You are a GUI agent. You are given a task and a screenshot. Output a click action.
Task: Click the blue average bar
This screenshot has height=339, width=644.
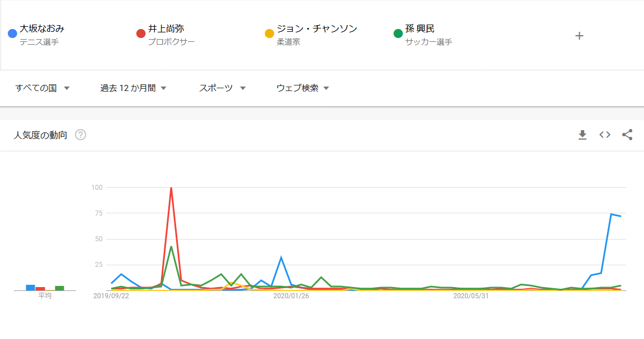click(30, 288)
